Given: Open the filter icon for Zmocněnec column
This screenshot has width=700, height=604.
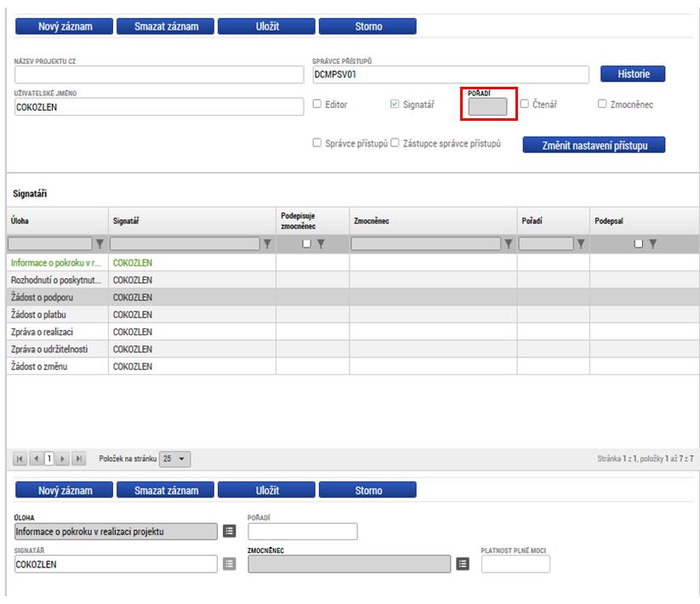Looking at the screenshot, I should pos(508,244).
